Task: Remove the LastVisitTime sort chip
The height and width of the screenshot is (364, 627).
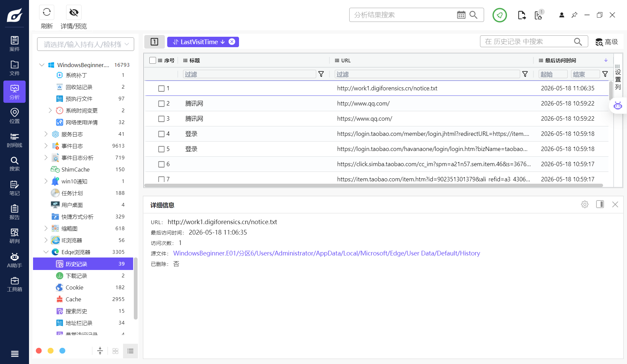Action: click(232, 41)
